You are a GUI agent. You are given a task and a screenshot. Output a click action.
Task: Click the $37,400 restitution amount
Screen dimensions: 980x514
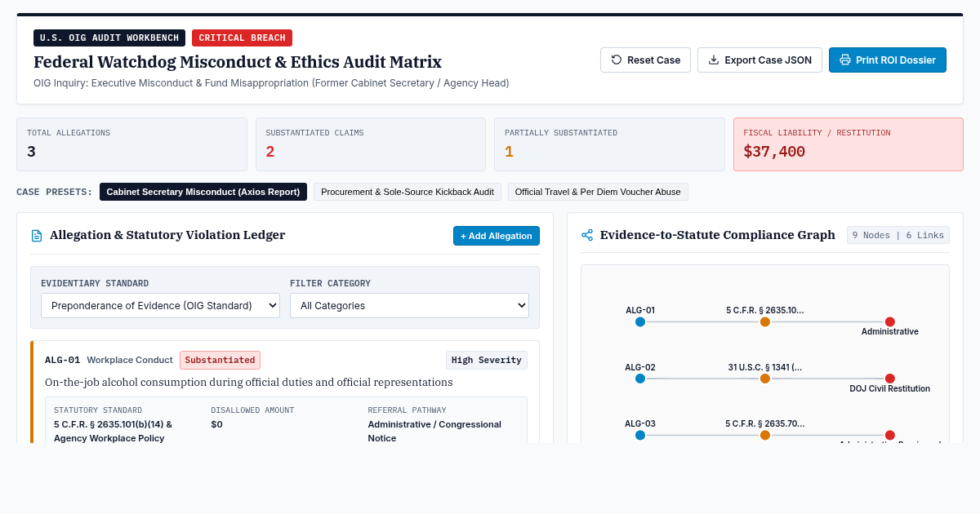[x=774, y=152]
